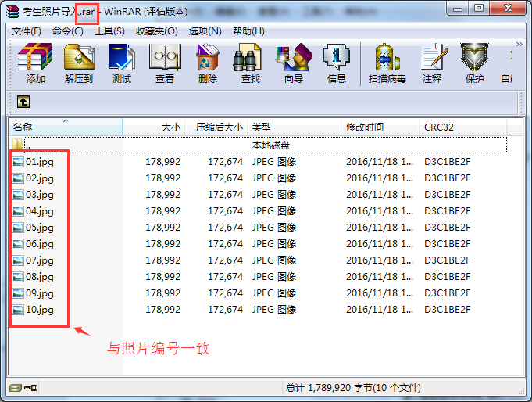This screenshot has width=532, height=402.
Task: Launch the 向导 (Wizard) tool
Action: [294, 63]
